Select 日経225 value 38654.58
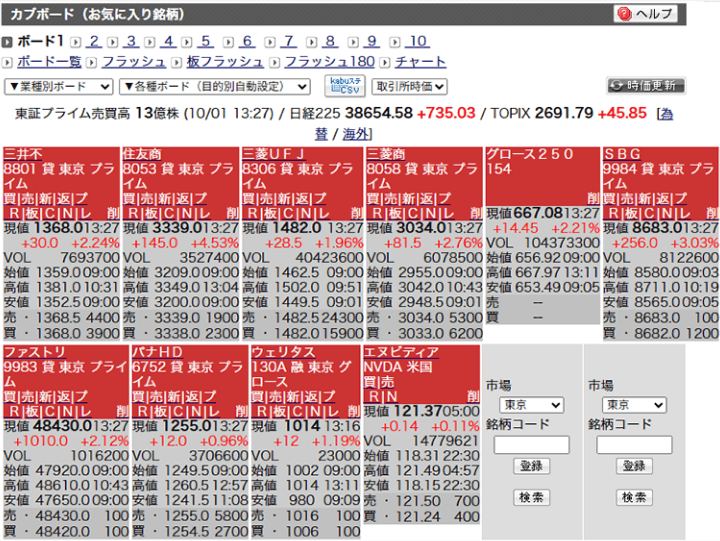Screen dimensions: 720x541 coord(379,113)
